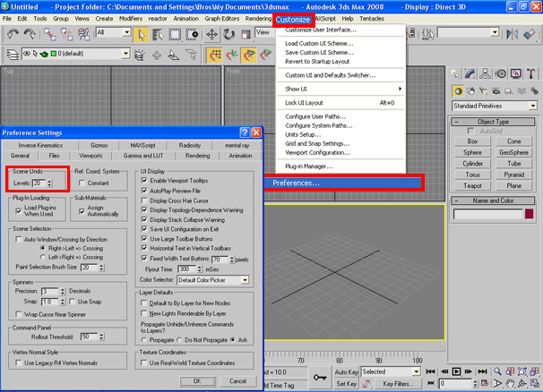Select Units Setup... menu entry

(x=303, y=134)
